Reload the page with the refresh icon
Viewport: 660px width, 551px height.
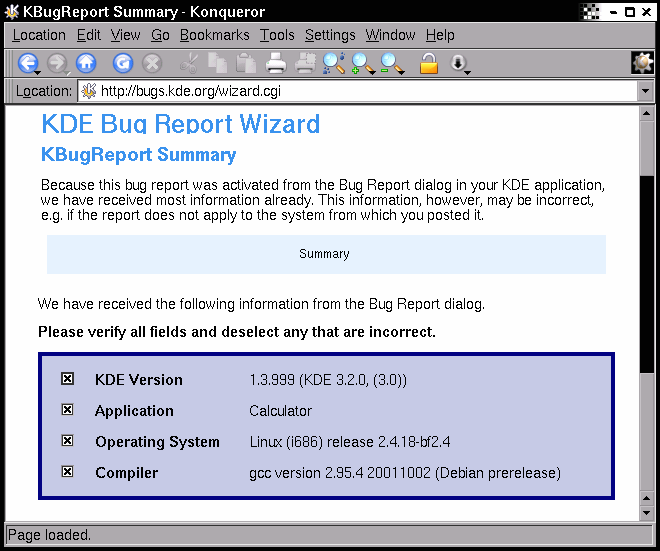click(122, 64)
